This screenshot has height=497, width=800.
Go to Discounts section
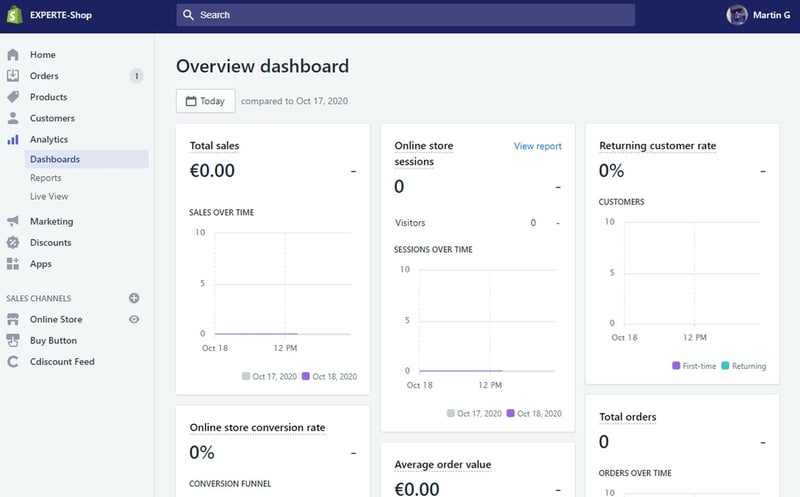point(51,242)
